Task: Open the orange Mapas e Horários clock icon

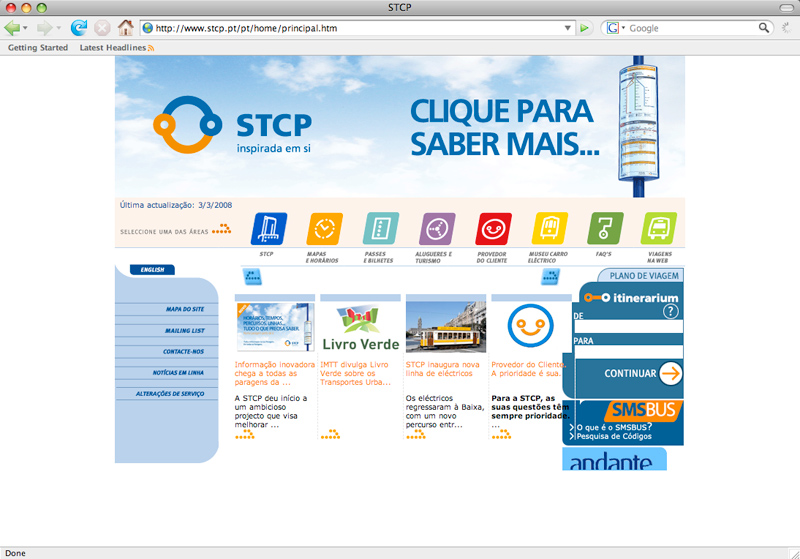Action: [324, 228]
